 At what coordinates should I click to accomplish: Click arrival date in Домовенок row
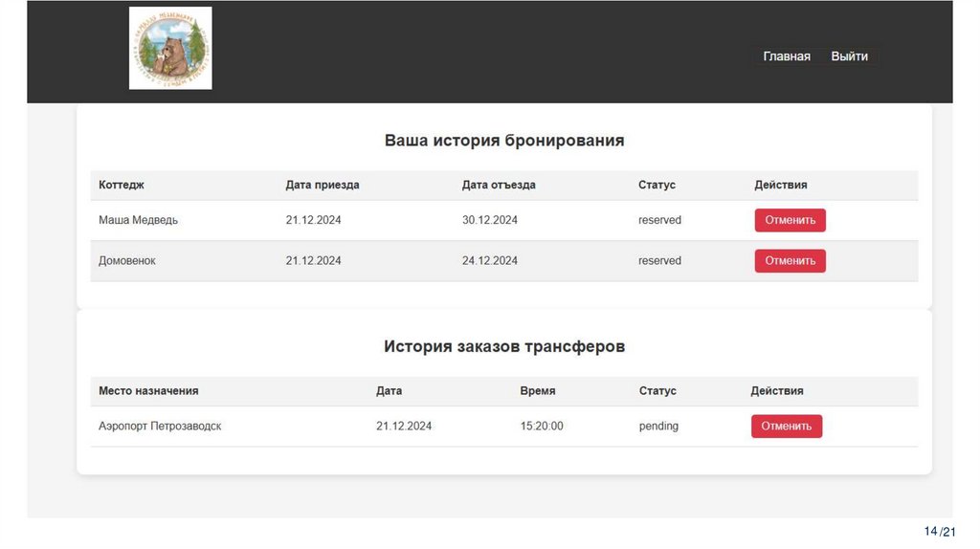[313, 260]
